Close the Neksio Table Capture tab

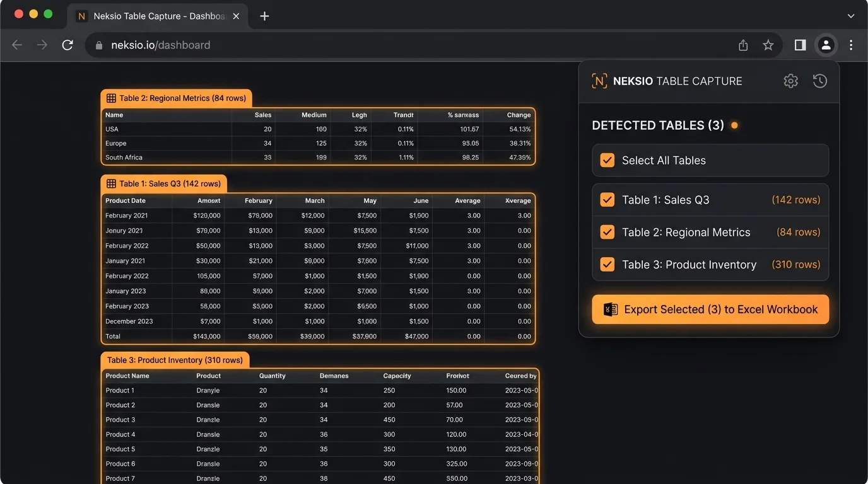tap(236, 16)
